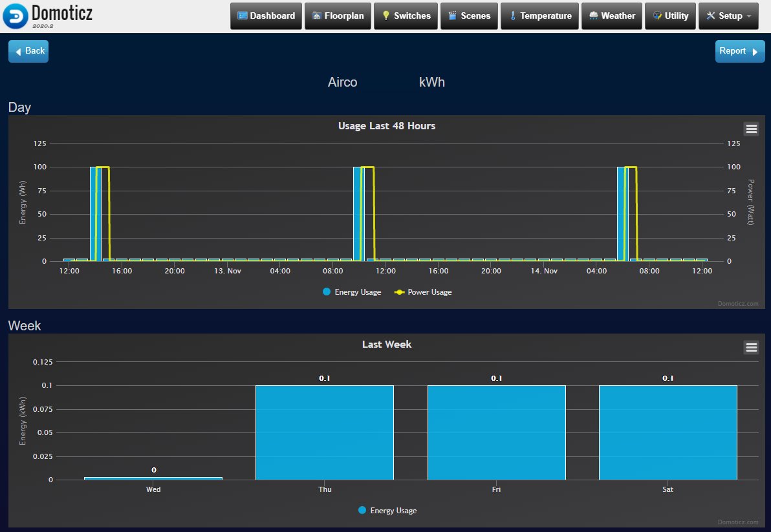Select the Utility tab

click(x=670, y=16)
